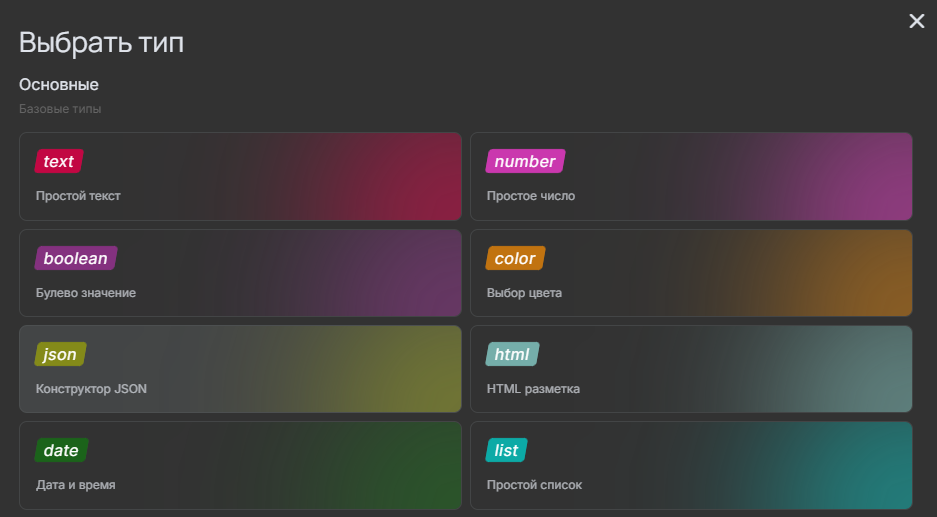Click the orange "color" type badge
The width and height of the screenshot is (937, 517).
[515, 259]
